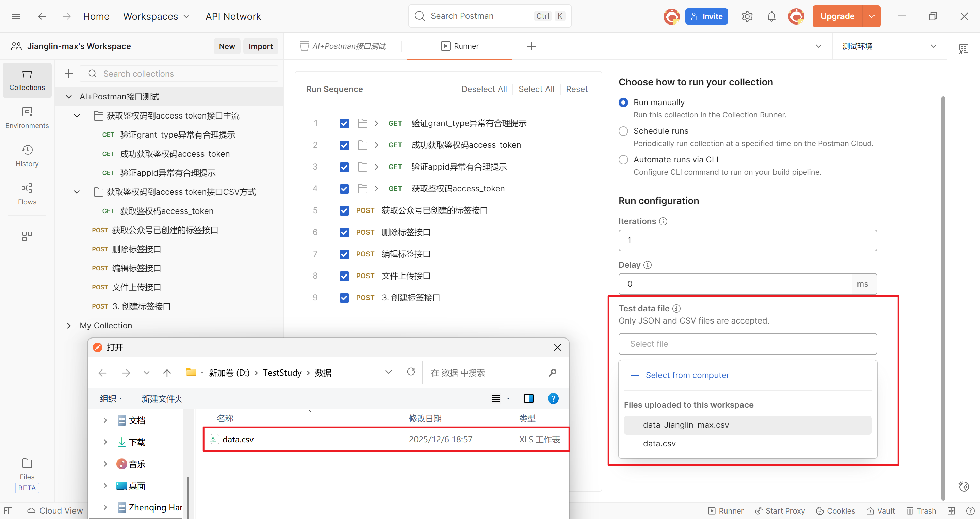Open the Upgrade options dropdown arrow
Image resolution: width=980 pixels, height=519 pixels.
click(871, 16)
